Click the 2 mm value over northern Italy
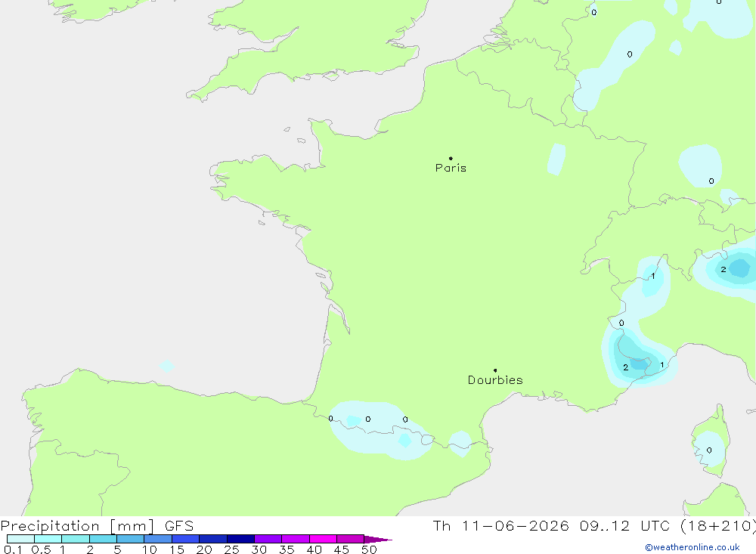 pyautogui.click(x=723, y=270)
